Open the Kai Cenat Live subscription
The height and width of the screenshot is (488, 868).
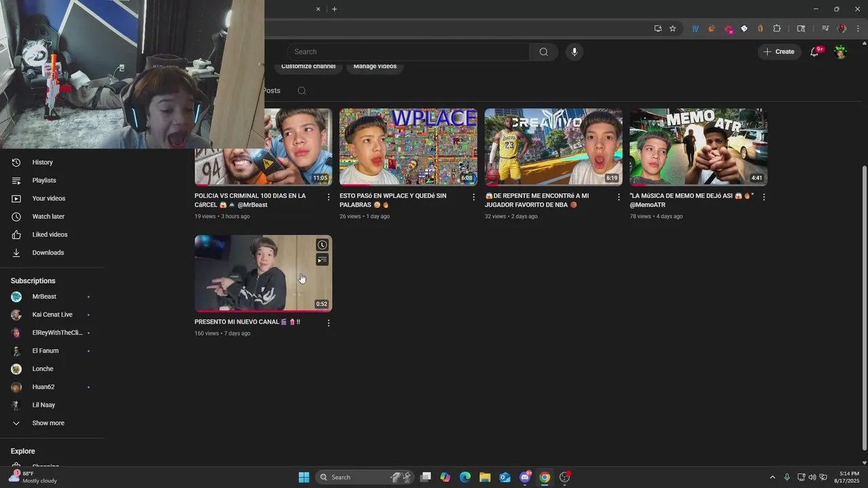[x=52, y=314]
